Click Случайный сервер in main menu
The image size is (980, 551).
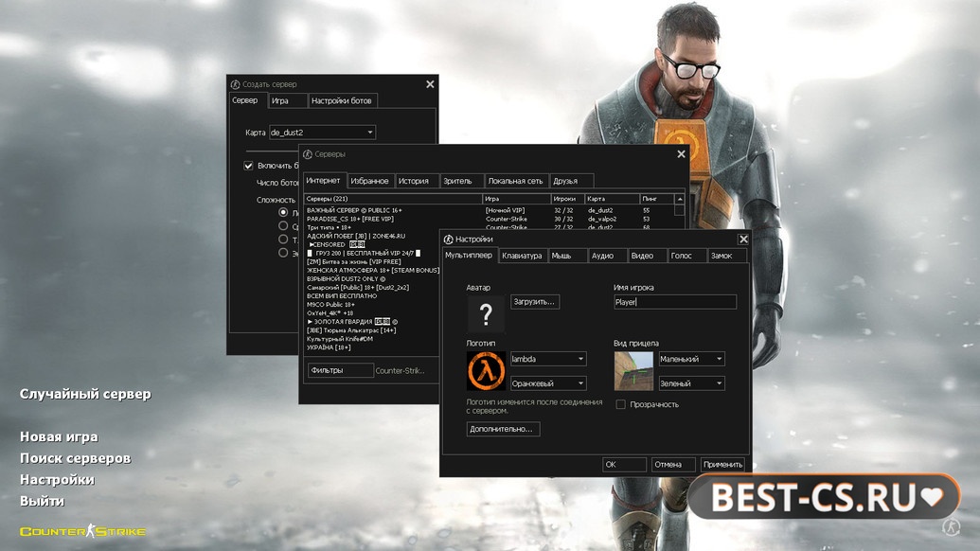click(85, 394)
